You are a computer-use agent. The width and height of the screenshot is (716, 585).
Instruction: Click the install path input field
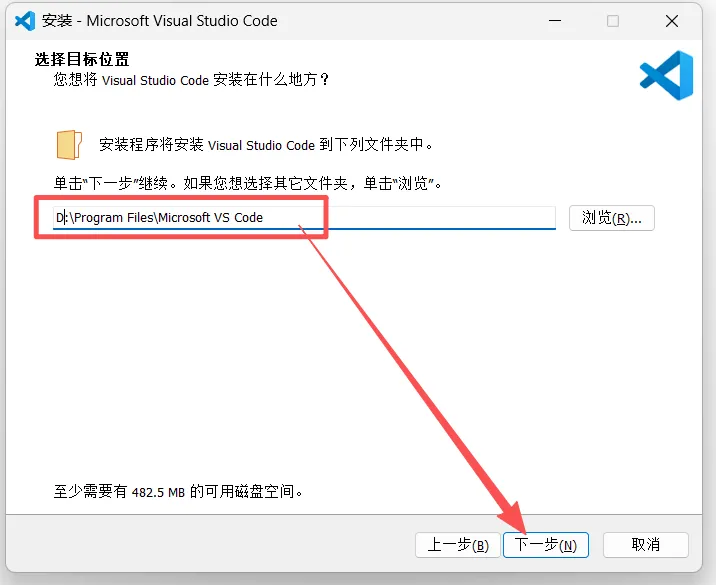point(304,217)
